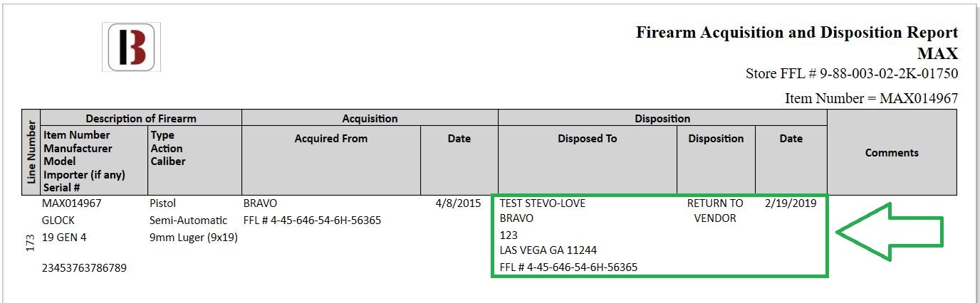Viewport: 980px width, 303px height.
Task: Click the GLOCK manufacturer text
Action: click(58, 220)
